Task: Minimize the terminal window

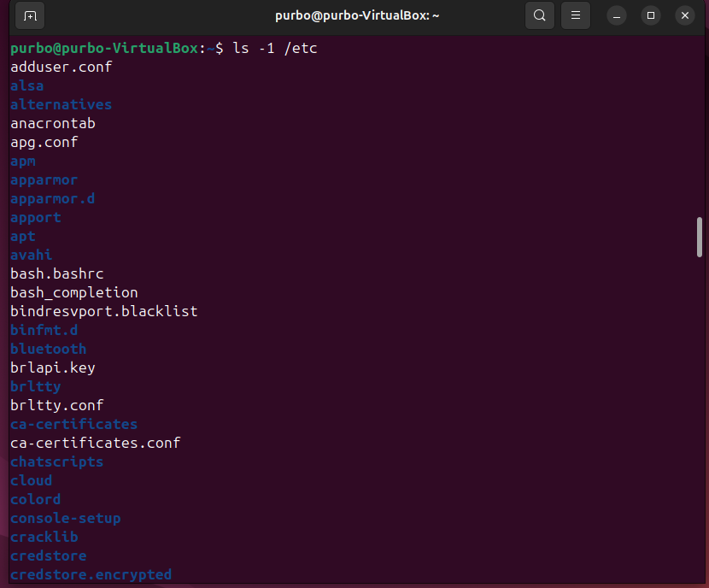Action: point(616,16)
